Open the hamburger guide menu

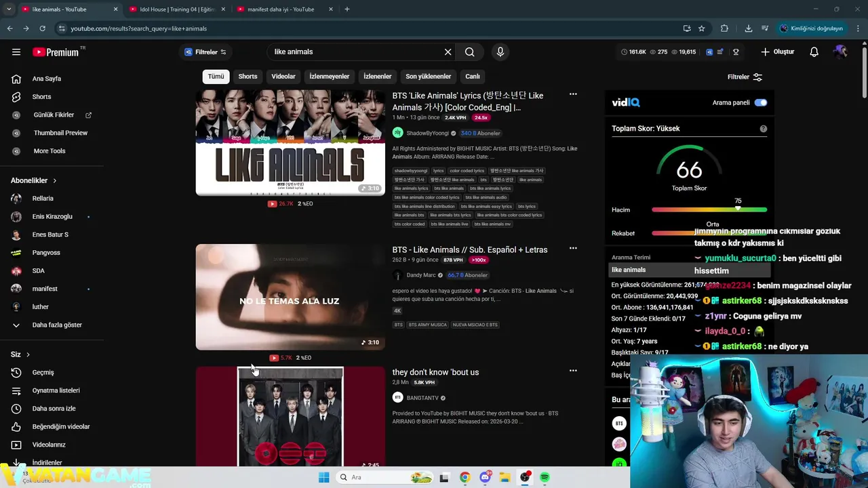point(16,52)
